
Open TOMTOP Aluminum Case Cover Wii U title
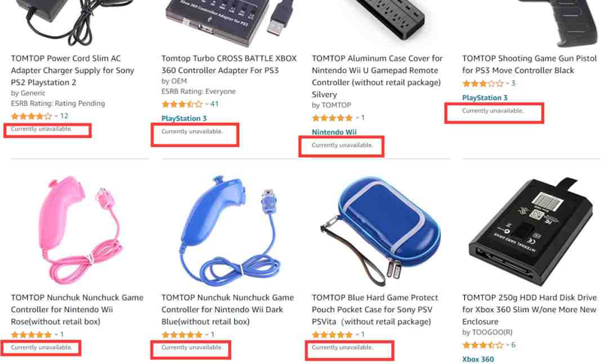(x=377, y=77)
